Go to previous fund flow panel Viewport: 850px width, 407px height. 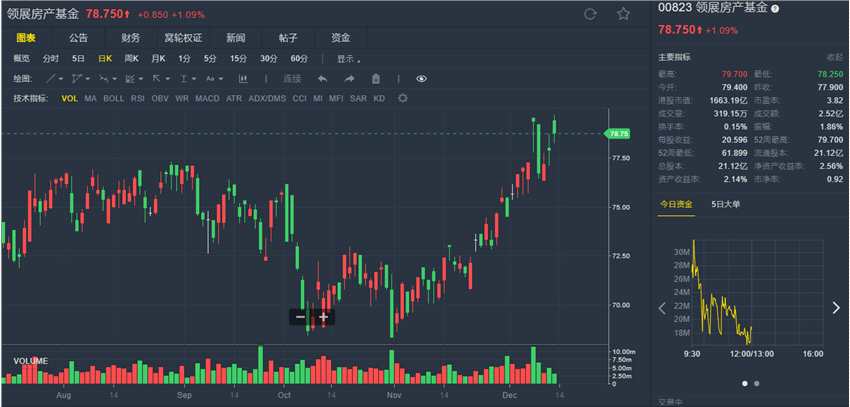(x=662, y=308)
